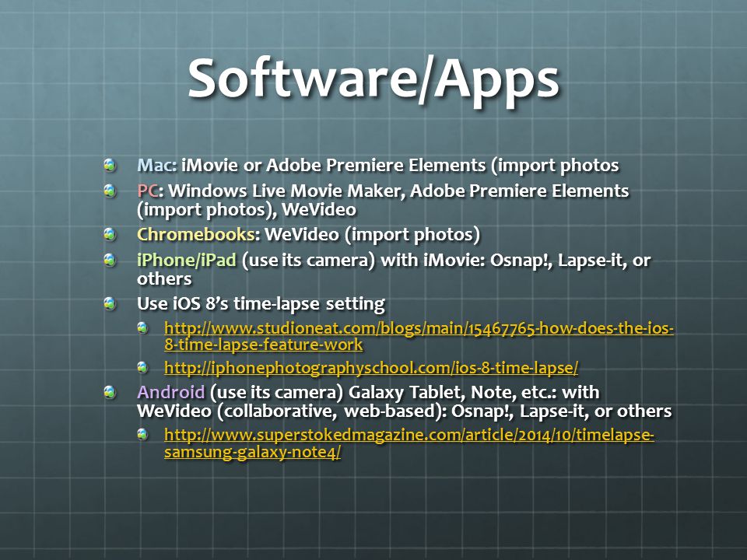Click the bullet icon beside Chromebooks line
The height and width of the screenshot is (560, 747).
coord(110,234)
